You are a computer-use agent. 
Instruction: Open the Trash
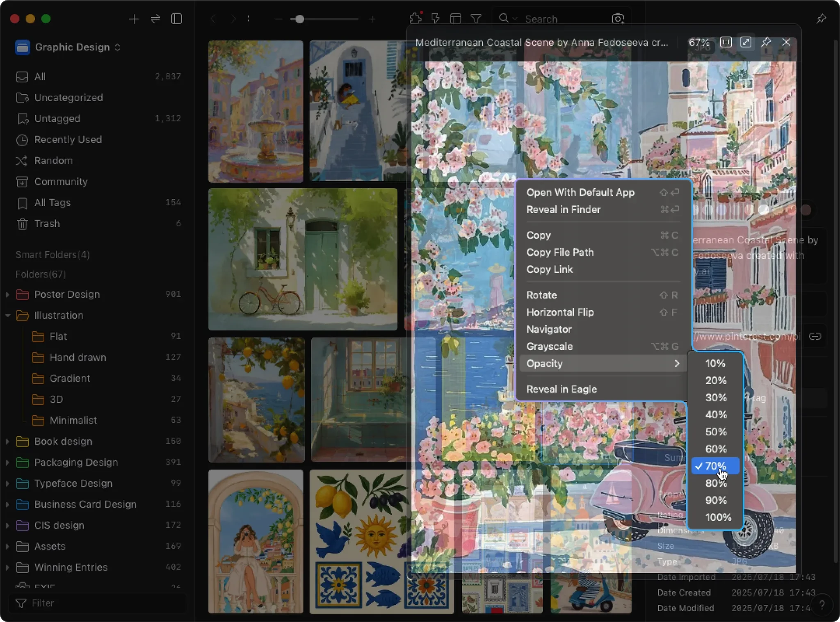[x=98, y=223]
